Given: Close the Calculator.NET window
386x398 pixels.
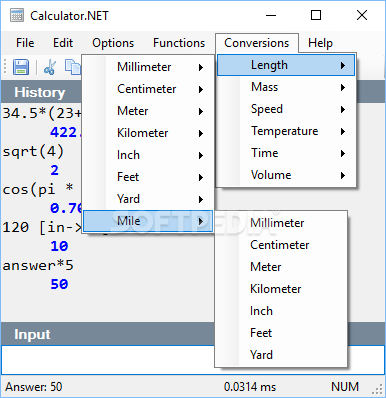Looking at the screenshot, I should click(362, 15).
